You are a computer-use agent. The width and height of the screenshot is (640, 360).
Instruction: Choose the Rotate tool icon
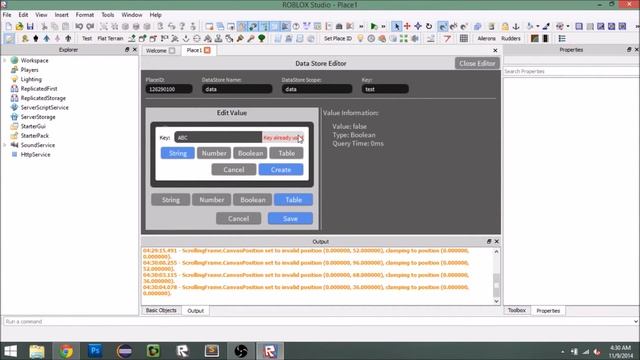tap(429, 27)
